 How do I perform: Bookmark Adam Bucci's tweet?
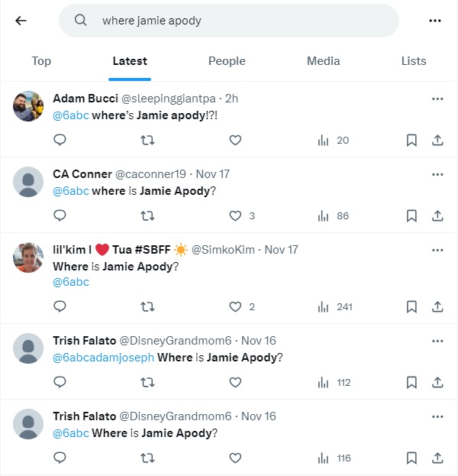(x=411, y=140)
